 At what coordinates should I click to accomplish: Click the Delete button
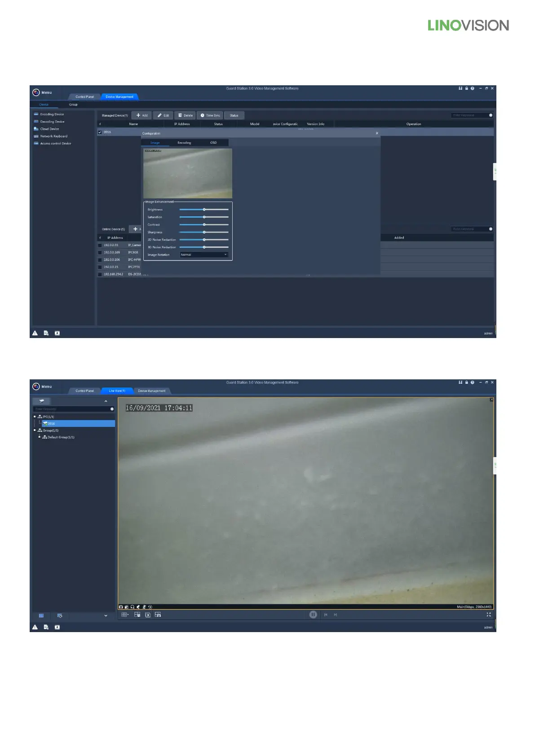click(185, 115)
